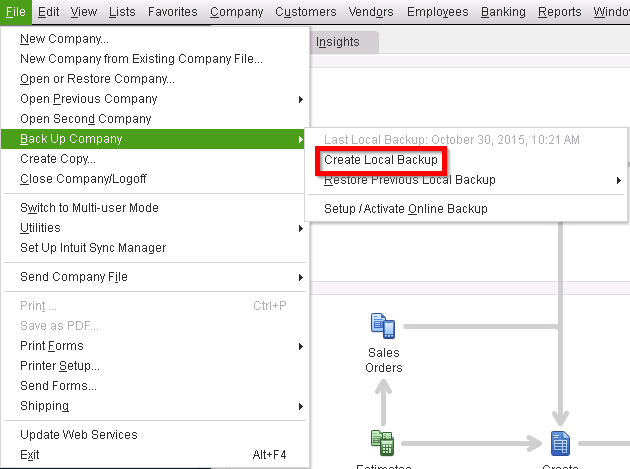Highlight Back Up Company menu entry
Screen dimensions: 630x469
(155, 139)
